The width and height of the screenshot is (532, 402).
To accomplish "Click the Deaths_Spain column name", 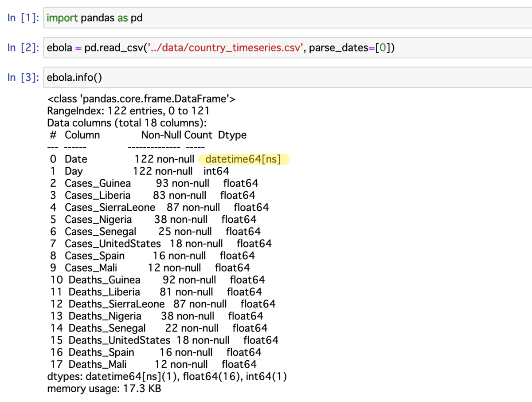I will click(101, 352).
